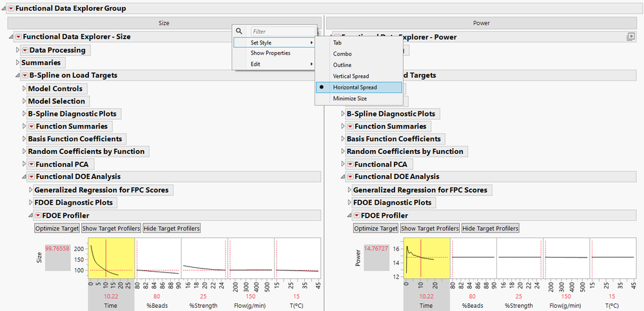Select Show Properties in context menu
This screenshot has height=311, width=644.
(x=270, y=53)
